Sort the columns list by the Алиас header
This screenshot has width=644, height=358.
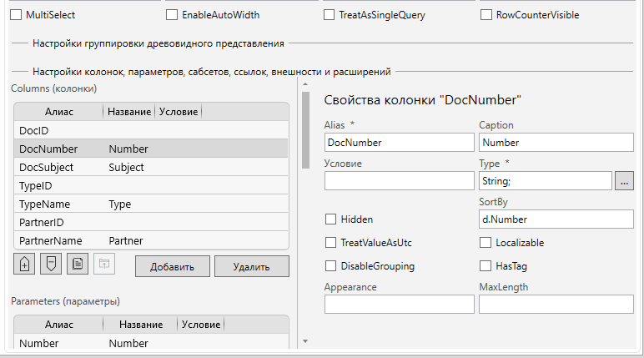coord(58,112)
